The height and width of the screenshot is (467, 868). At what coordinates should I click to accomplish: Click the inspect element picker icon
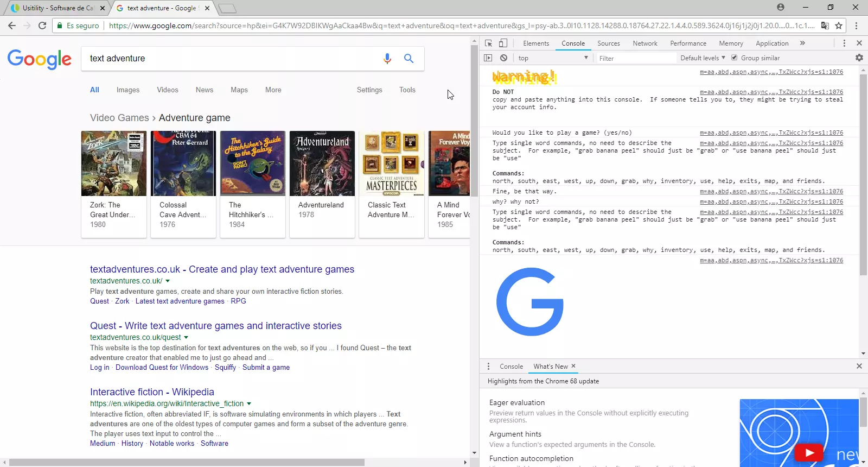488,43
